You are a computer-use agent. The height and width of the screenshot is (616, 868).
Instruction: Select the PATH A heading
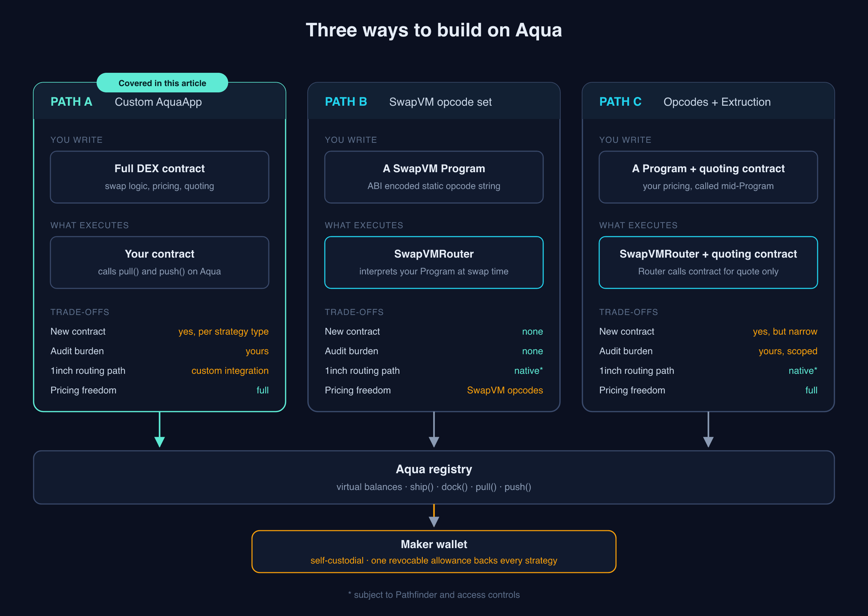tap(71, 101)
